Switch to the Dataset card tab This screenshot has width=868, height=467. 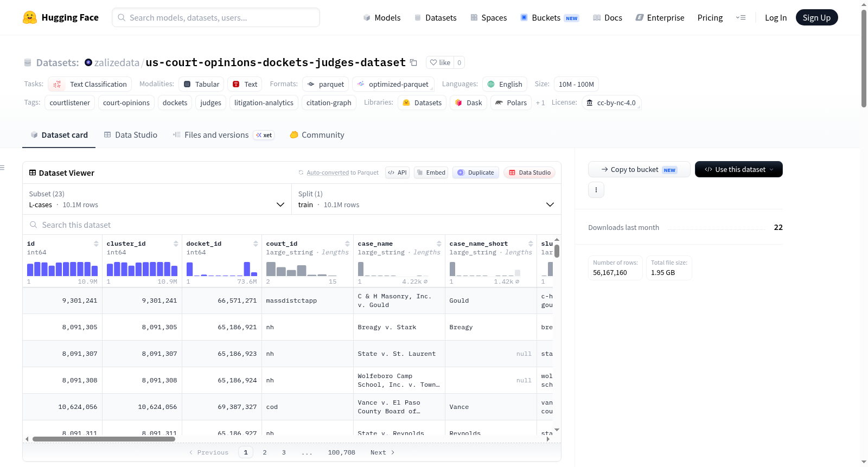pyautogui.click(x=59, y=135)
